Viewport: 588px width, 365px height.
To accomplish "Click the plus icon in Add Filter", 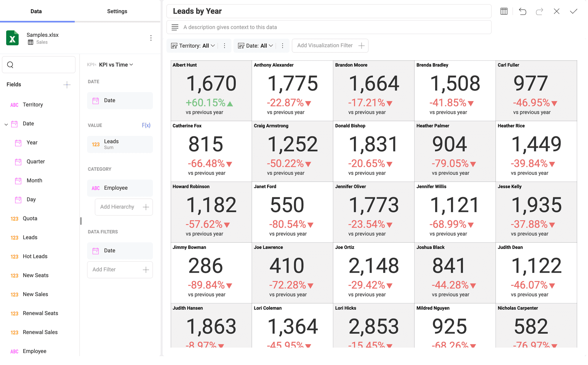I will [x=146, y=270].
